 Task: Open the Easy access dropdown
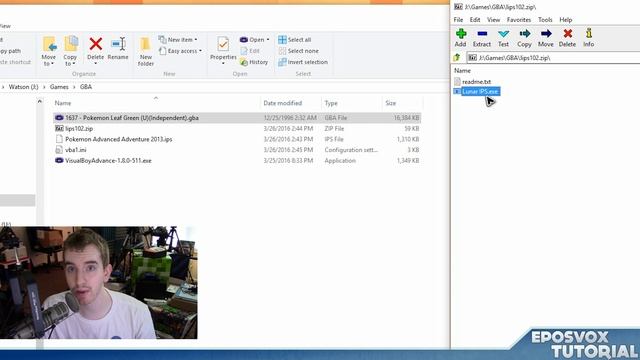pyautogui.click(x=180, y=51)
